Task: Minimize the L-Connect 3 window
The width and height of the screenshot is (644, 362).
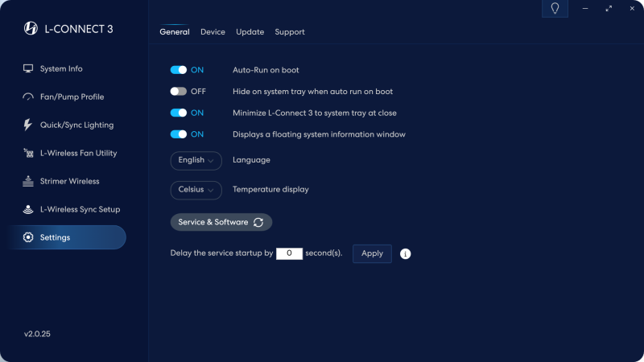Action: click(585, 8)
